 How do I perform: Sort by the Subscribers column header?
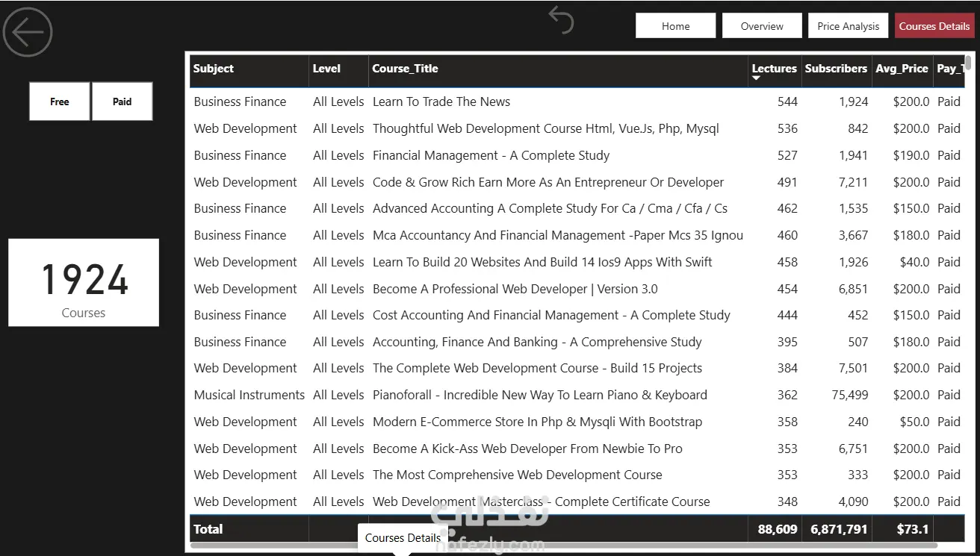click(836, 69)
